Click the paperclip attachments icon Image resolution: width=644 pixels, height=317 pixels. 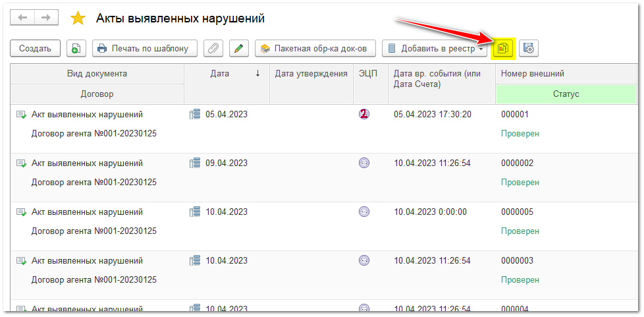[x=213, y=48]
